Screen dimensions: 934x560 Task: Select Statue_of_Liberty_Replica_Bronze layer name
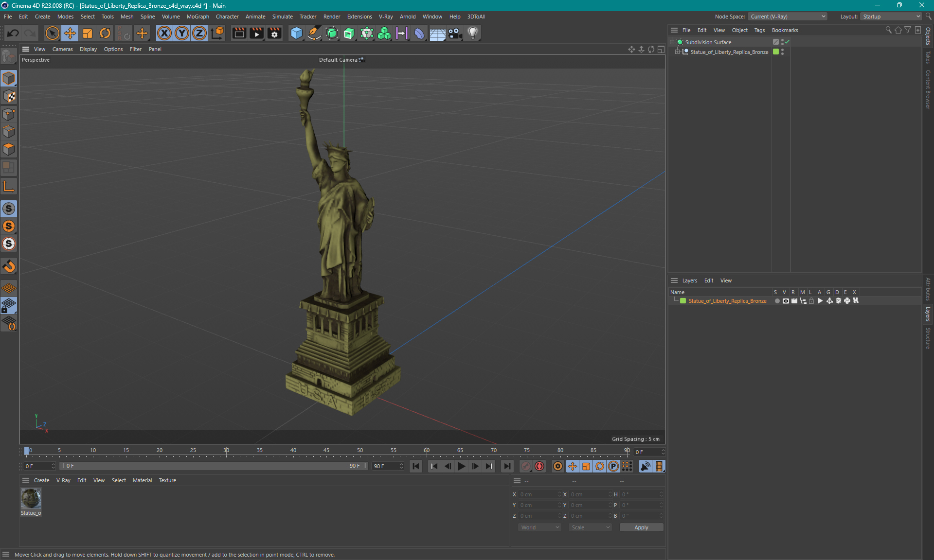(727, 301)
